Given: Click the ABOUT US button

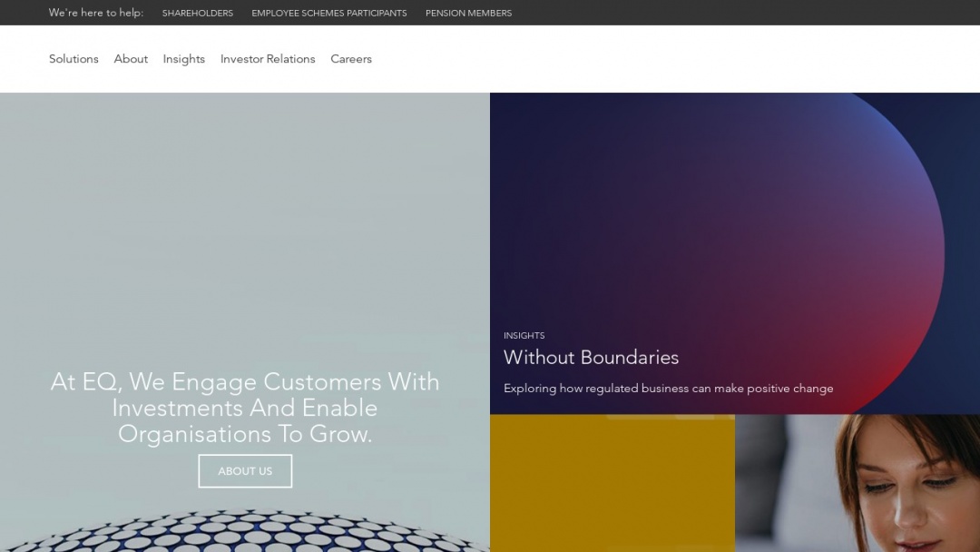Looking at the screenshot, I should (x=245, y=470).
